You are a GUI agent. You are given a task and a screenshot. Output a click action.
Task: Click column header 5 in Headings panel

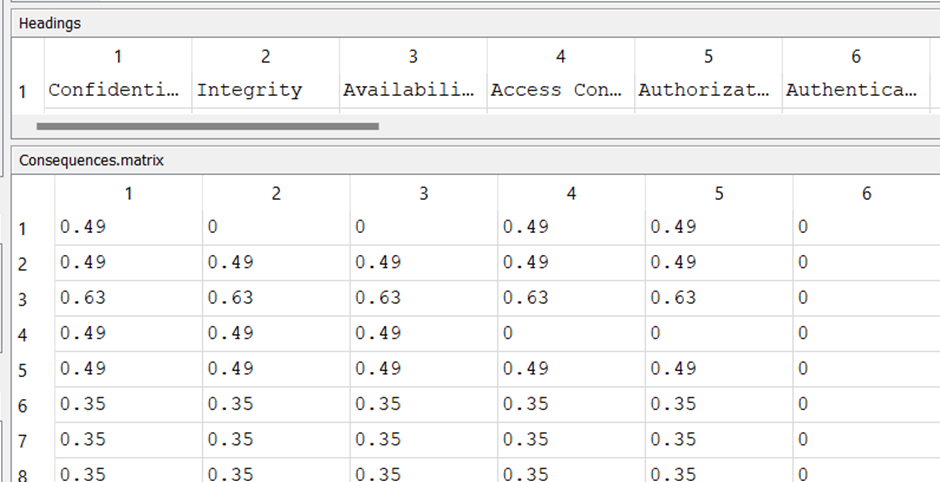(708, 56)
